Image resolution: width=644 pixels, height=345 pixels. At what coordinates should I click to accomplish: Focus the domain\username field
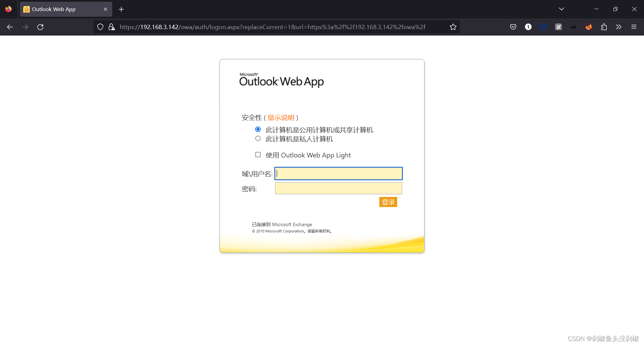(x=338, y=174)
